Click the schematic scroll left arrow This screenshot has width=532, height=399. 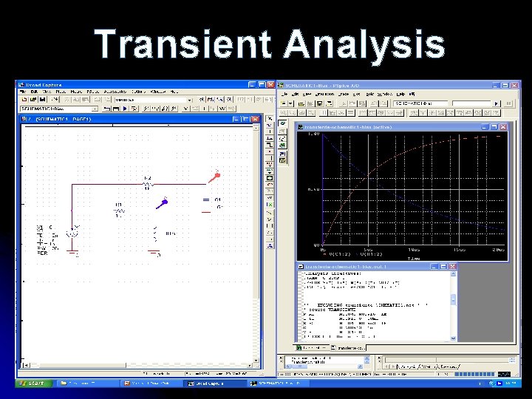(25, 366)
